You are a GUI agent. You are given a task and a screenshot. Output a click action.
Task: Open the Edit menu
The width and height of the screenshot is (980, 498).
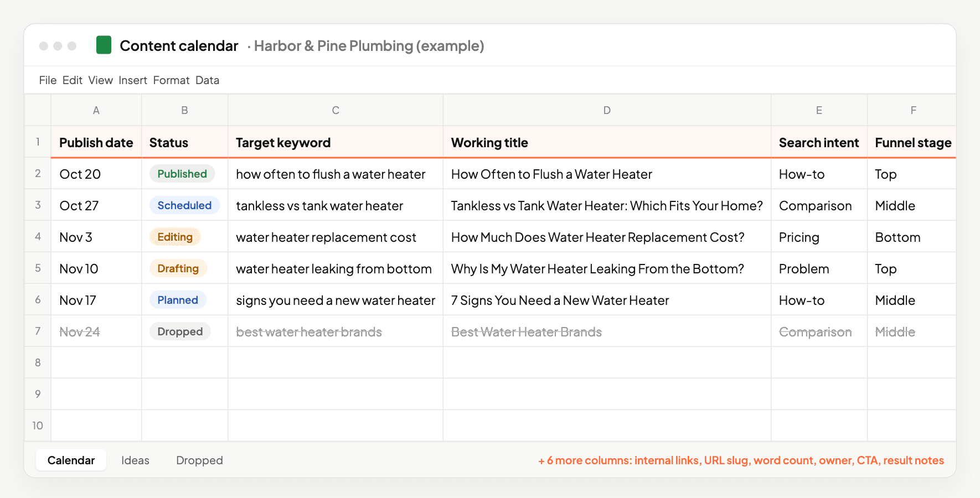(73, 80)
